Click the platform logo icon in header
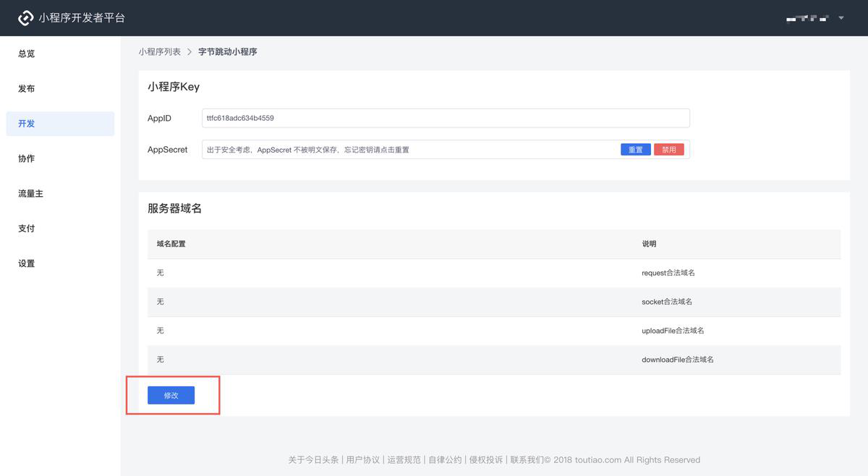 coord(26,18)
